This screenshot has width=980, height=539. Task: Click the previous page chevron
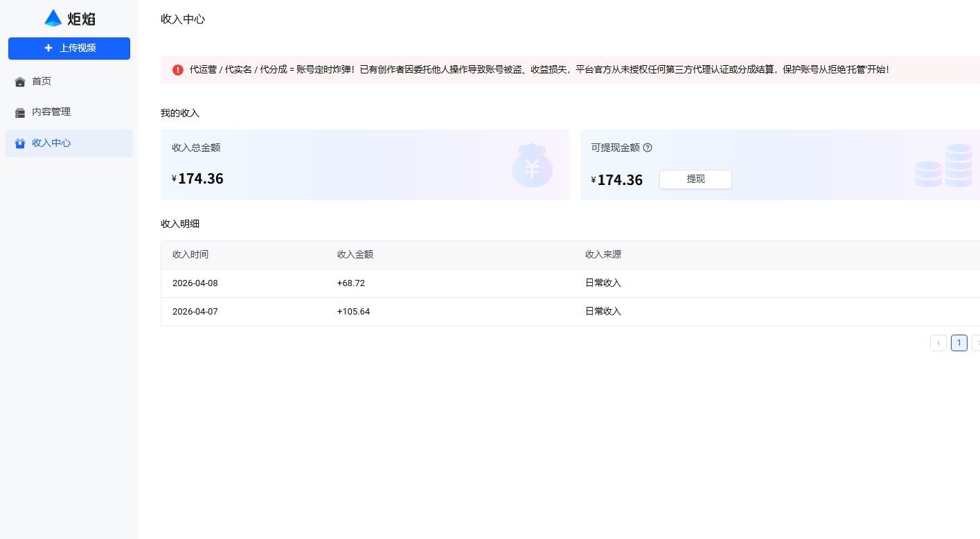click(938, 342)
